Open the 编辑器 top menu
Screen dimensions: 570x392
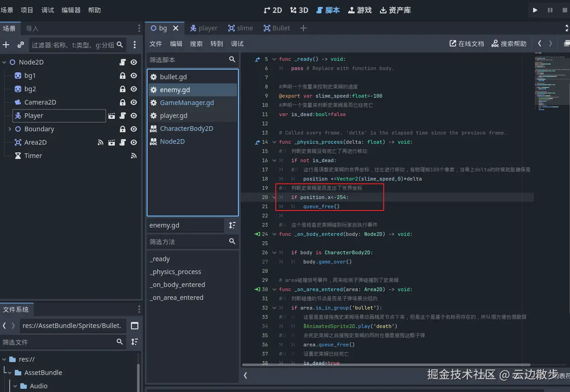click(71, 10)
